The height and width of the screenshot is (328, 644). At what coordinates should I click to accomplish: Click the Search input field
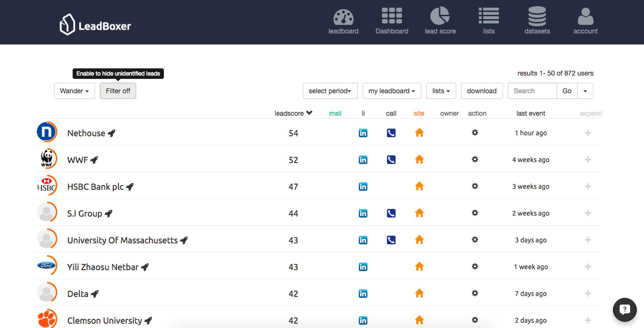(x=532, y=91)
